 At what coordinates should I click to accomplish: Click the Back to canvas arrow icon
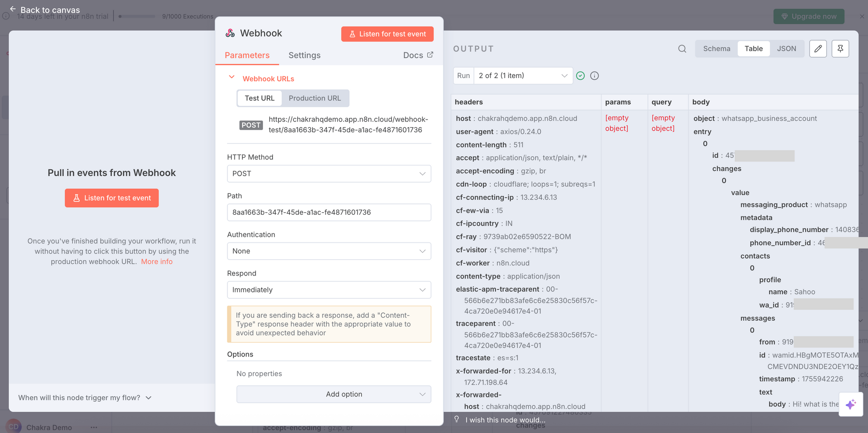[13, 9]
